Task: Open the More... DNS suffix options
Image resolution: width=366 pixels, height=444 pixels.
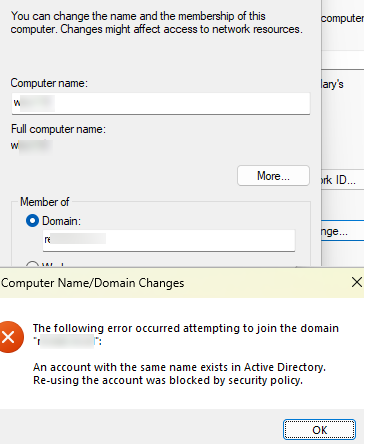Action: pos(273,176)
